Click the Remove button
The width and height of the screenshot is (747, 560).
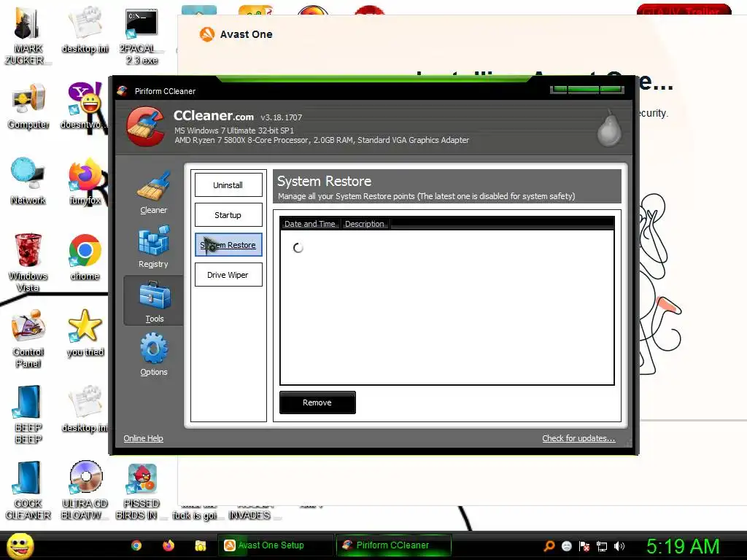(x=317, y=402)
